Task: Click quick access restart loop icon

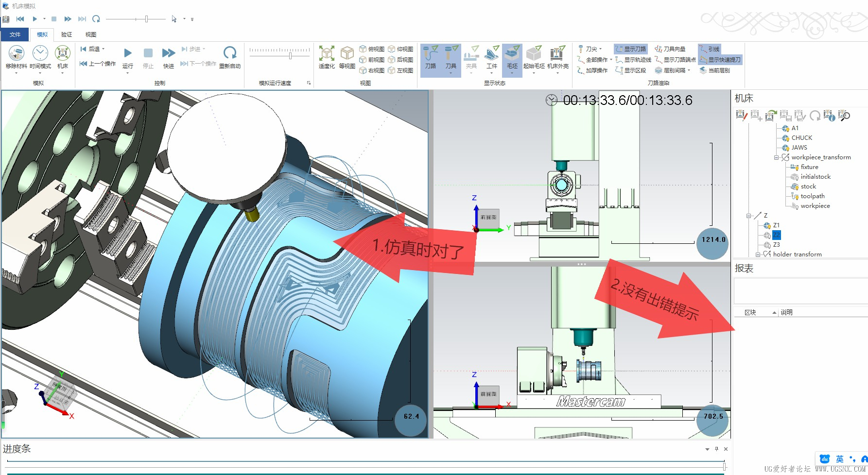Action: 96,19
